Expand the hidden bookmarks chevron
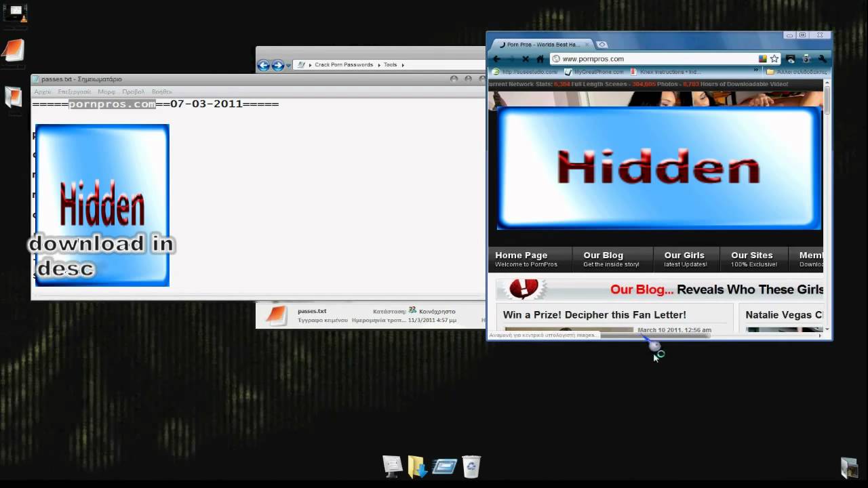The width and height of the screenshot is (868, 488). tap(756, 70)
